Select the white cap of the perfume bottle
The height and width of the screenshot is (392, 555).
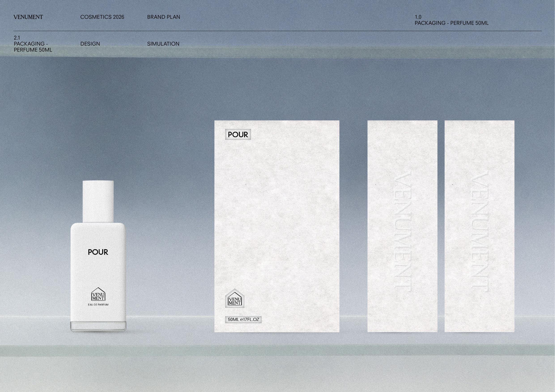[98, 202]
